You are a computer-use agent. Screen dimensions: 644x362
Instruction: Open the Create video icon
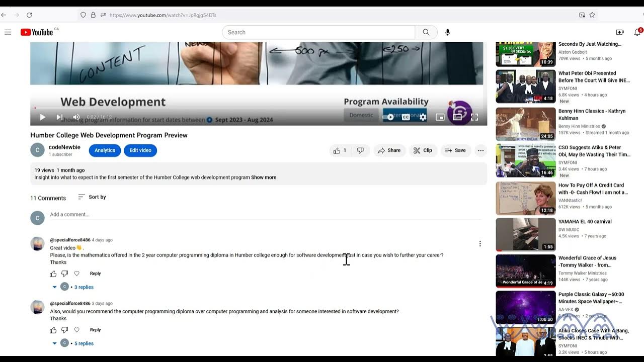tap(620, 32)
